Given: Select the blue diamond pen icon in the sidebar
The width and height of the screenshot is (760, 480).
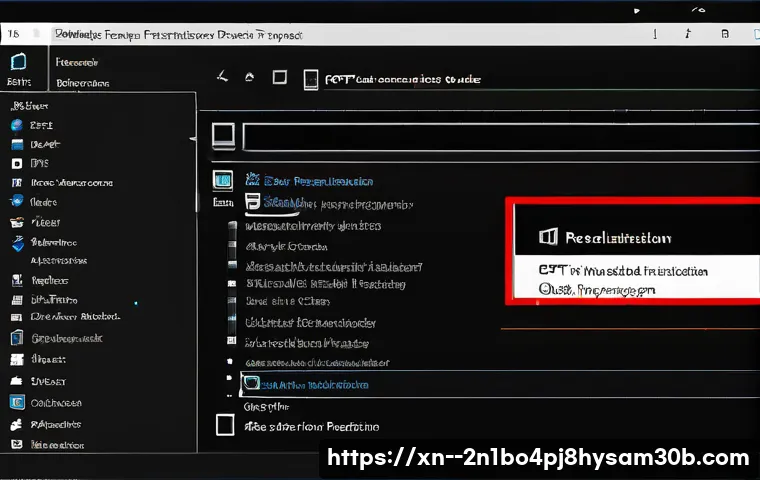Looking at the screenshot, I should 18,243.
